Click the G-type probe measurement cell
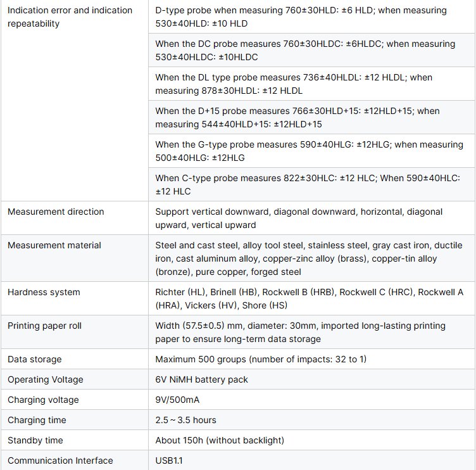Image resolution: width=476 pixels, height=470 pixels. click(x=310, y=151)
